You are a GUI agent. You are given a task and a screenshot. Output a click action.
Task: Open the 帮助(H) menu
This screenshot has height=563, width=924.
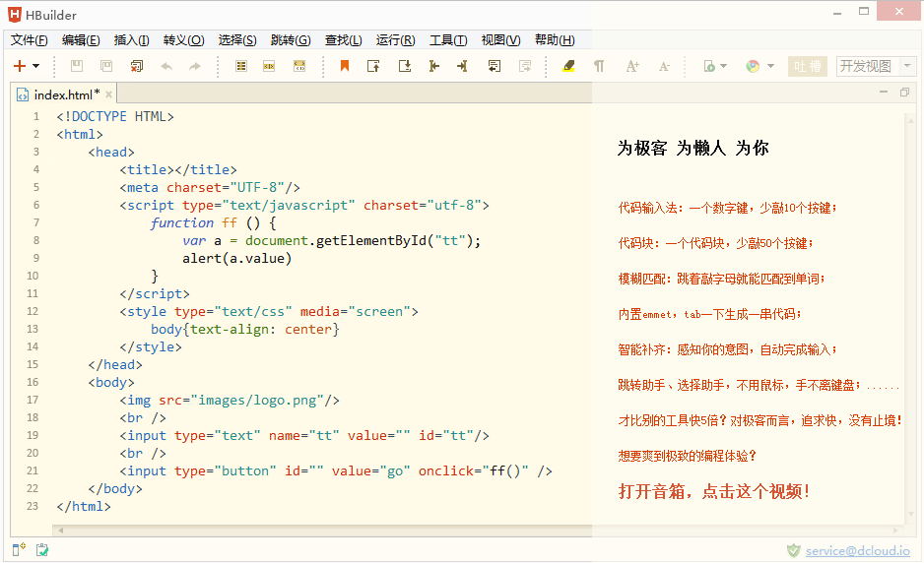[x=555, y=40]
